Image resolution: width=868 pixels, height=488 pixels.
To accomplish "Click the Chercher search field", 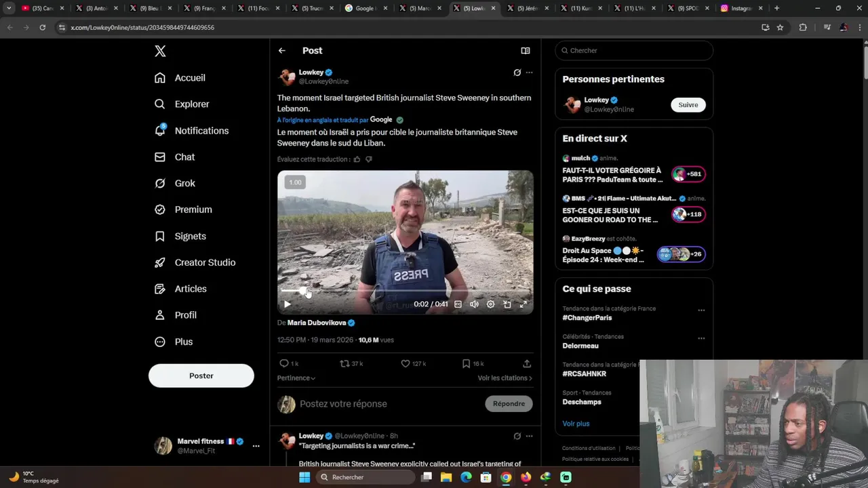I will (634, 51).
